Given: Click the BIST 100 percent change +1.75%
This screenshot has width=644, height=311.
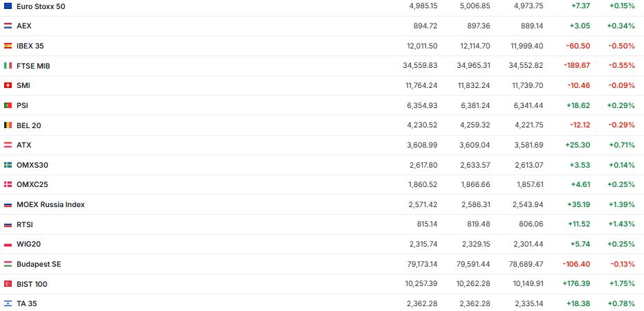Looking at the screenshot, I should pyautogui.click(x=623, y=284).
